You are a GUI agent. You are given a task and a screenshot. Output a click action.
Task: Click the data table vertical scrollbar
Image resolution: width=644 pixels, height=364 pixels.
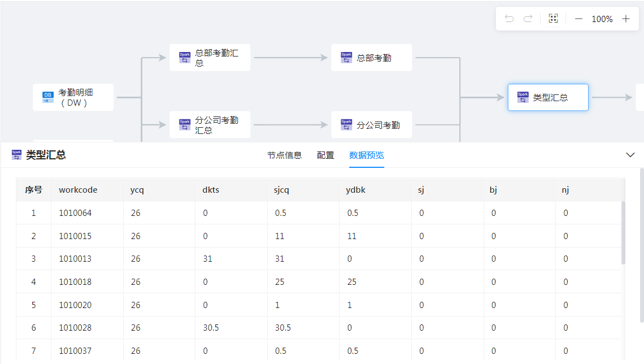(624, 233)
